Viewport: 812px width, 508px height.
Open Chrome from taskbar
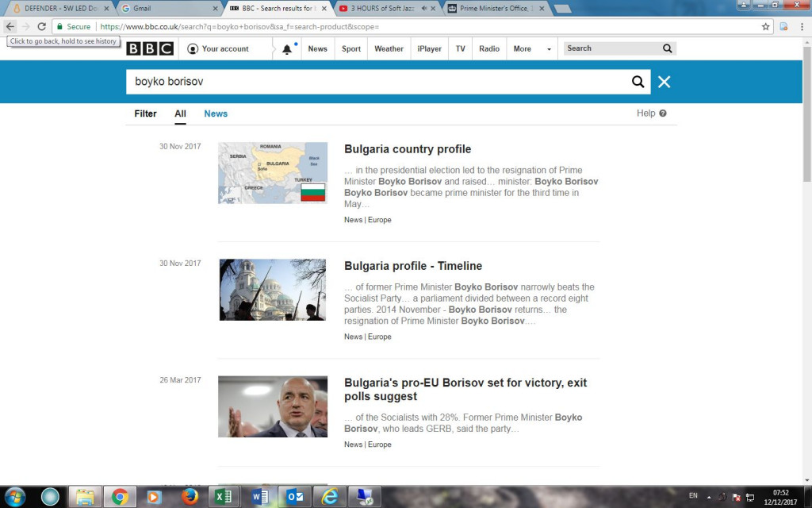[x=120, y=497]
